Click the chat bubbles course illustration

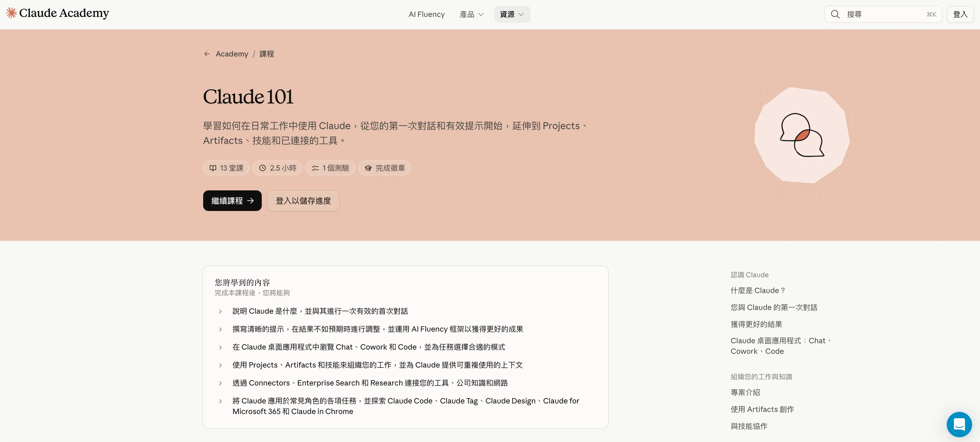(x=802, y=135)
